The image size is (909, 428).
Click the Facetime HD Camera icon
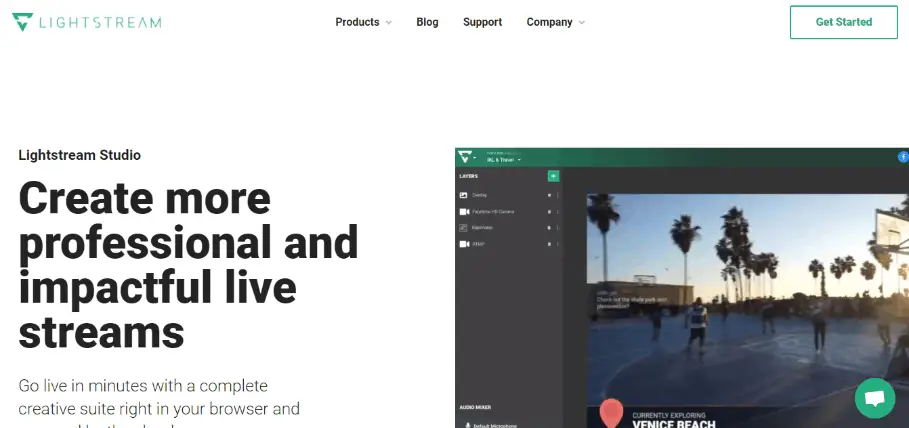point(464,212)
